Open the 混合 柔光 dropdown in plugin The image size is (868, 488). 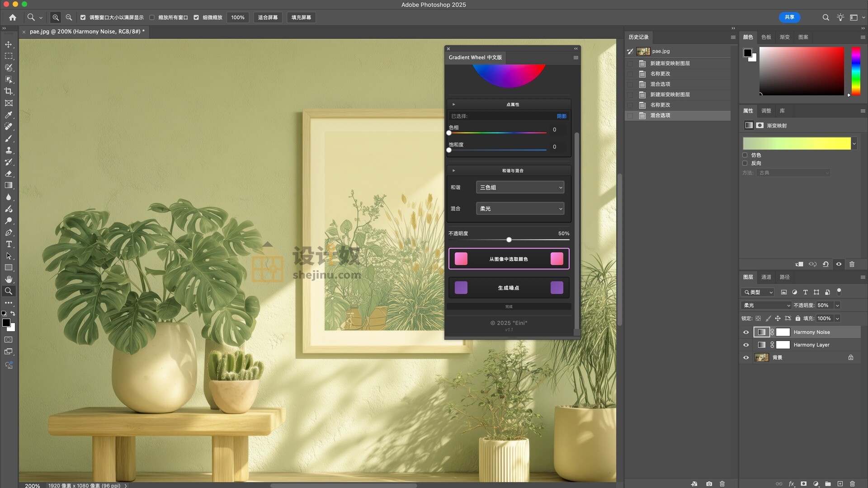click(520, 208)
